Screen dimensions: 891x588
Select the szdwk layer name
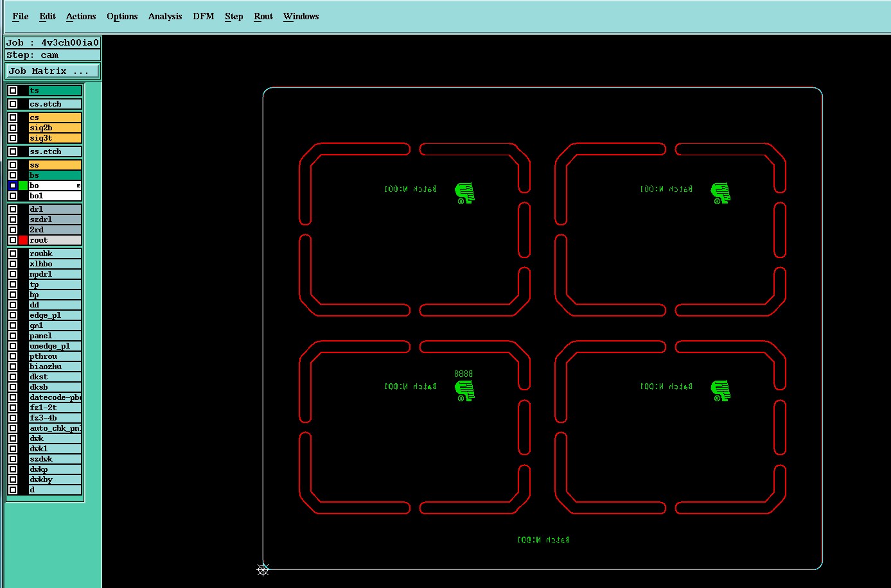55,459
